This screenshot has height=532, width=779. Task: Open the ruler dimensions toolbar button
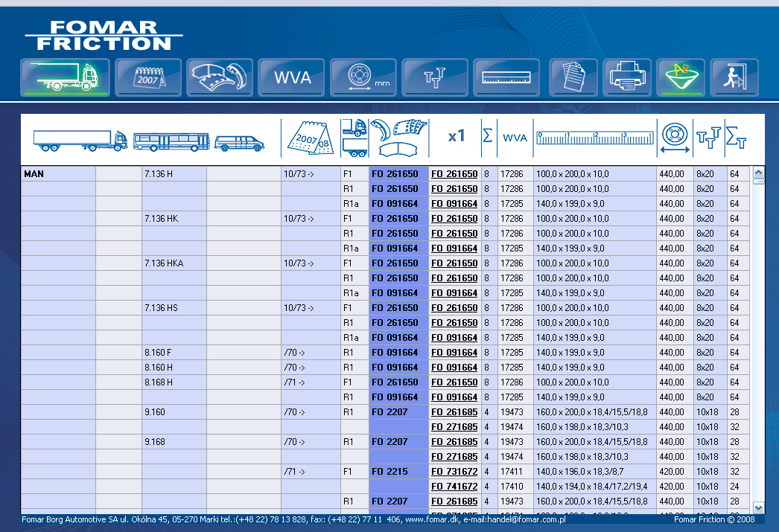point(506,77)
